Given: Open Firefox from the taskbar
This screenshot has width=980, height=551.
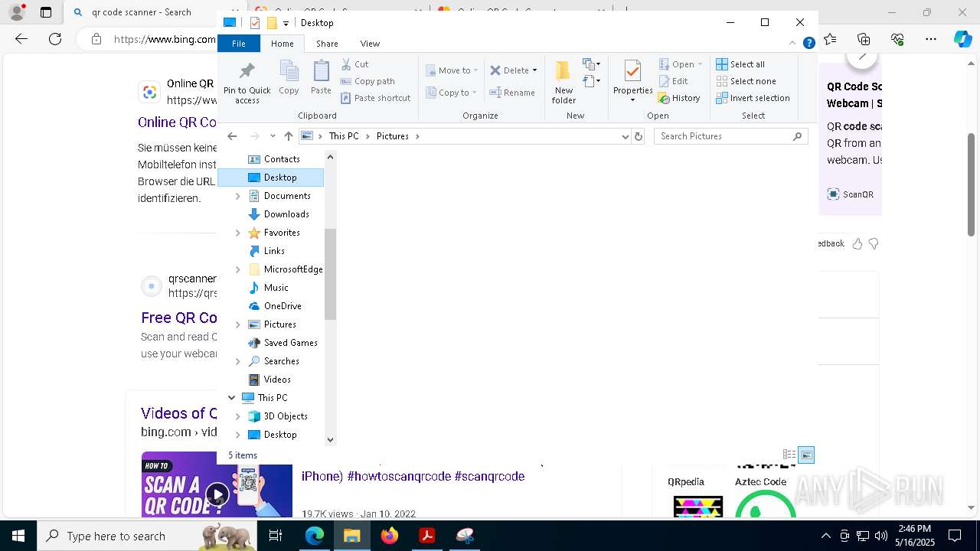Looking at the screenshot, I should (390, 536).
